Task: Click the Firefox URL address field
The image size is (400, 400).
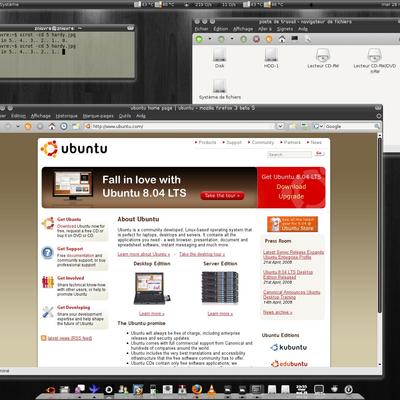Action: 180,126
